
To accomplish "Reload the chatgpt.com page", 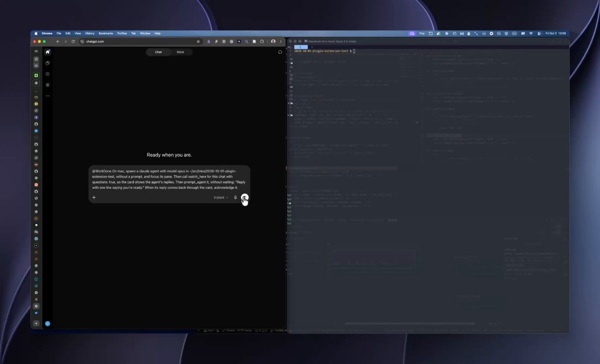I will point(73,41).
